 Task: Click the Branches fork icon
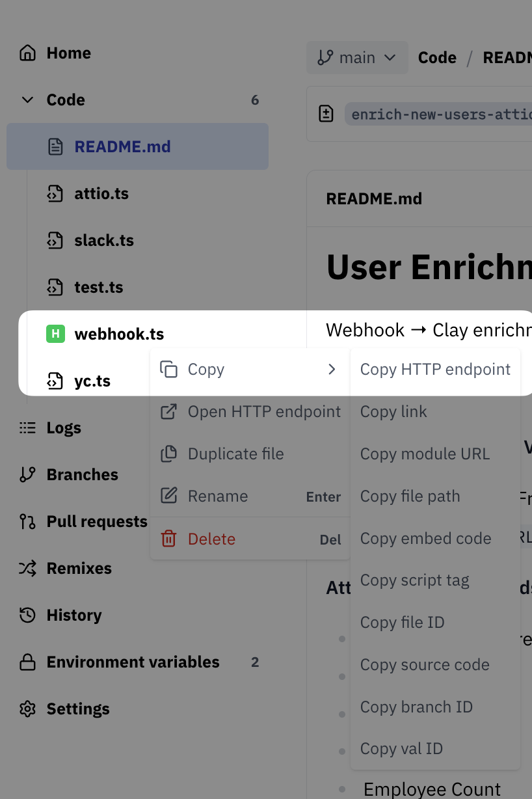(x=27, y=474)
